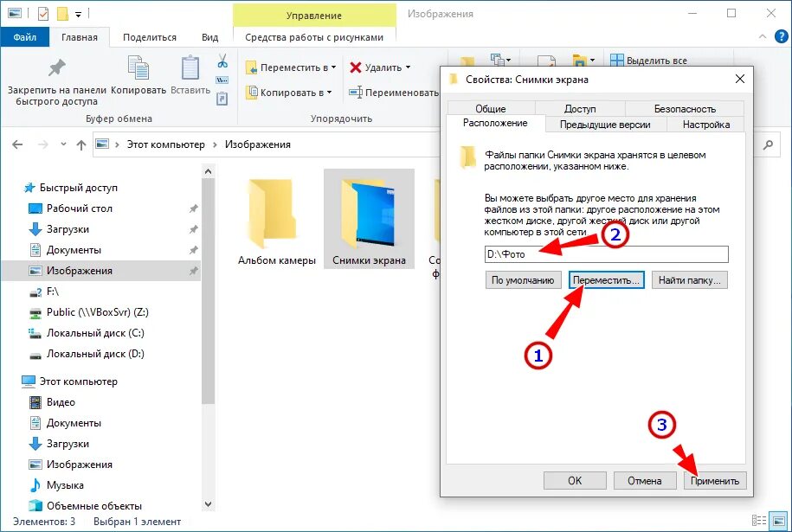
Task: Click the Отмена button
Action: (x=645, y=480)
